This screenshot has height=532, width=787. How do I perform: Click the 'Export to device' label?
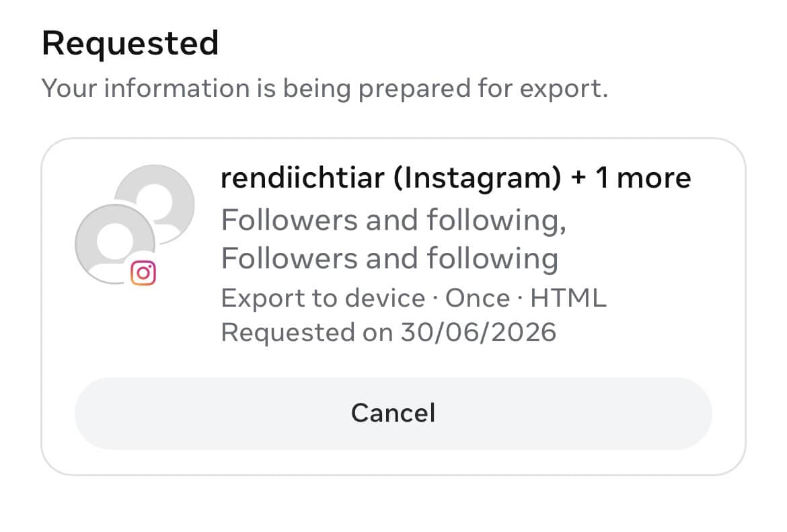coord(324,299)
